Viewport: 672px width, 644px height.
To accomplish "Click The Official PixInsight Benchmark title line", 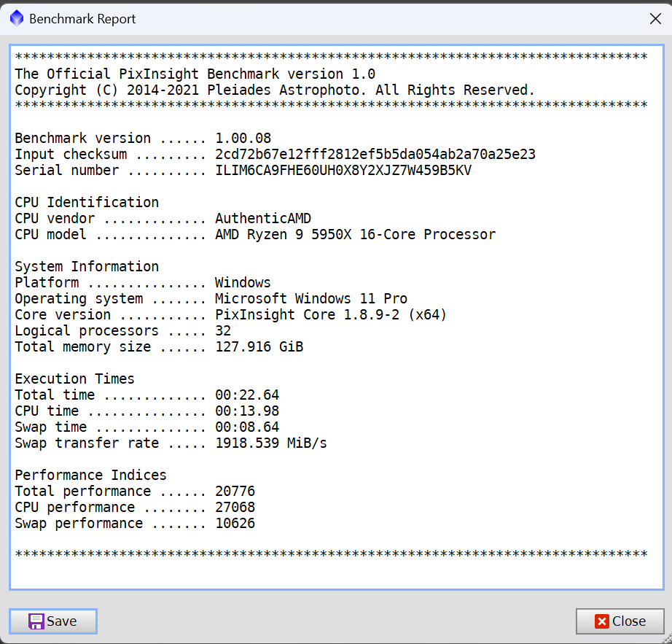I will click(195, 74).
